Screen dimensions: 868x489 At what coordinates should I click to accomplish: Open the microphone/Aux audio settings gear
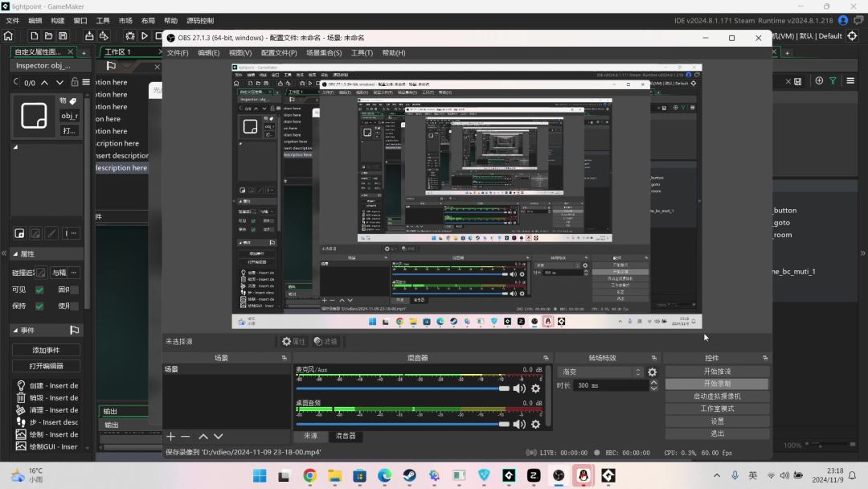point(536,388)
